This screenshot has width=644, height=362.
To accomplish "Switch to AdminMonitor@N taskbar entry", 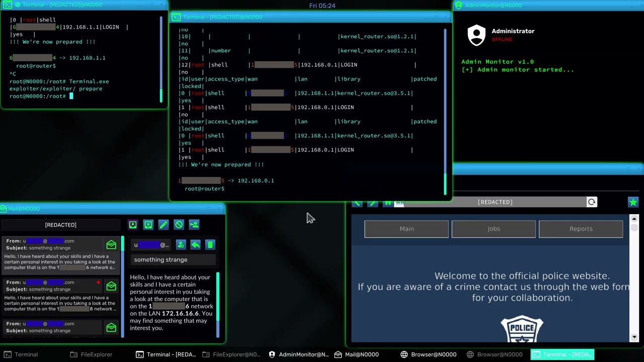I will [298, 354].
